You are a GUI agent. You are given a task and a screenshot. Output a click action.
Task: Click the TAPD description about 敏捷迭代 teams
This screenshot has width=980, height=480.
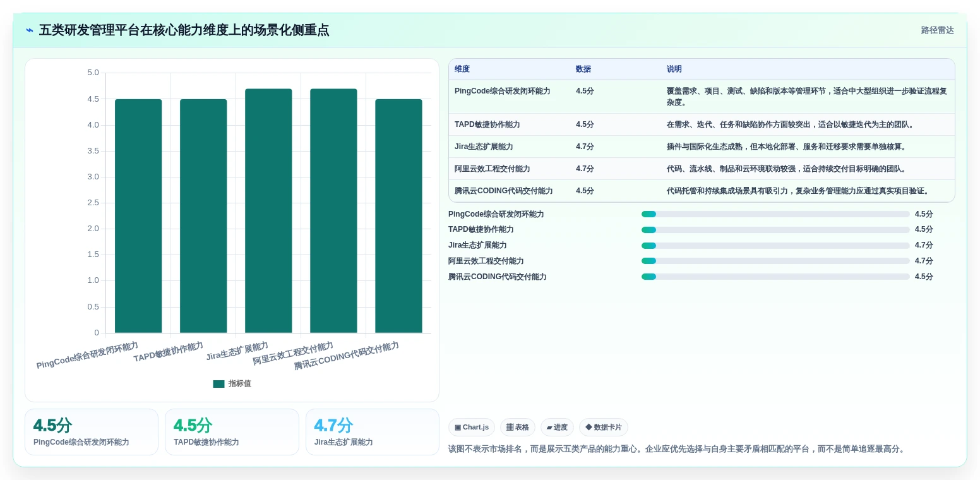coord(791,124)
